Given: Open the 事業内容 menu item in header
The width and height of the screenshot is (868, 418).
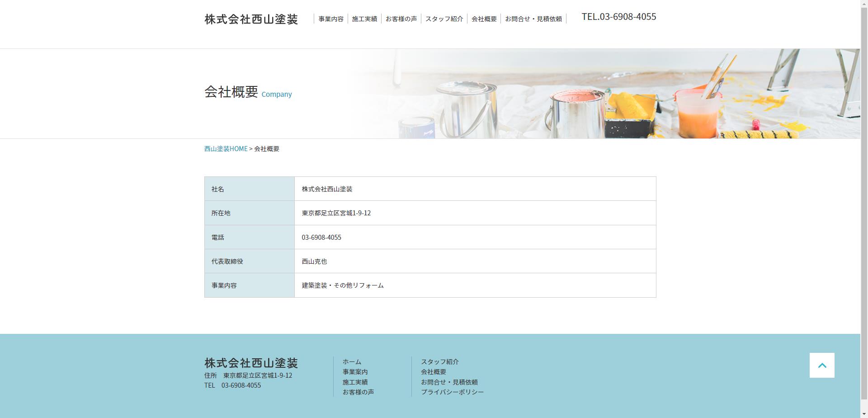Looking at the screenshot, I should pyautogui.click(x=331, y=19).
